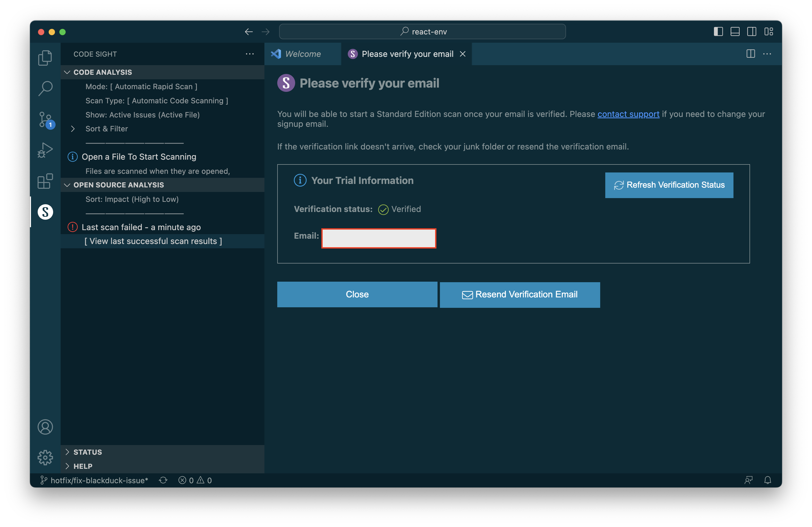The height and width of the screenshot is (527, 812).
Task: Click the Run and Debug icon
Action: coord(46,149)
